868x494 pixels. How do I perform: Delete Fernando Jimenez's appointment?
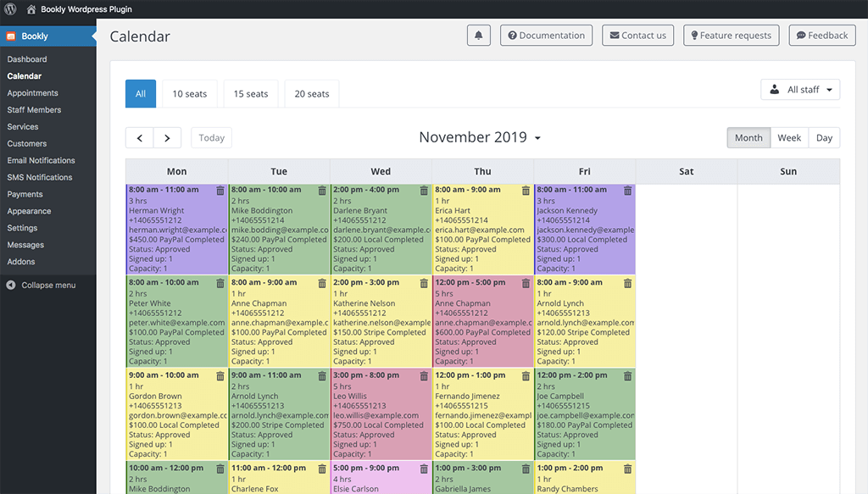526,376
